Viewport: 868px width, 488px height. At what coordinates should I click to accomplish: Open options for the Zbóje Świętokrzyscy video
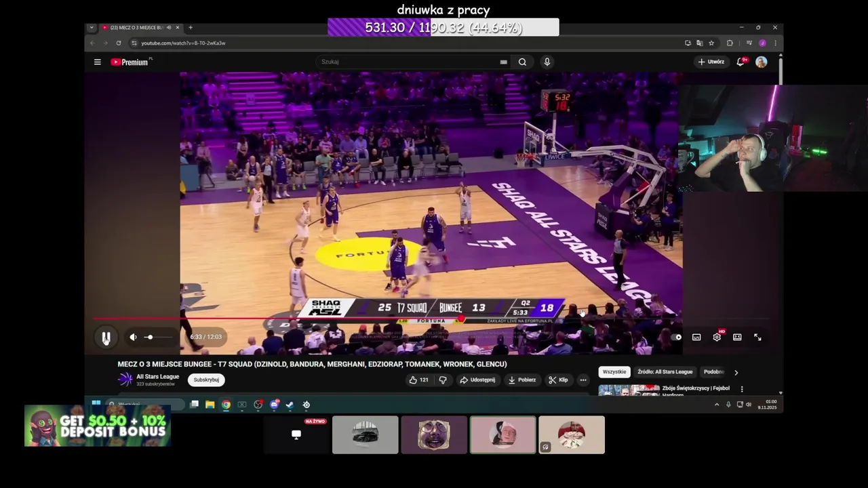pyautogui.click(x=742, y=389)
